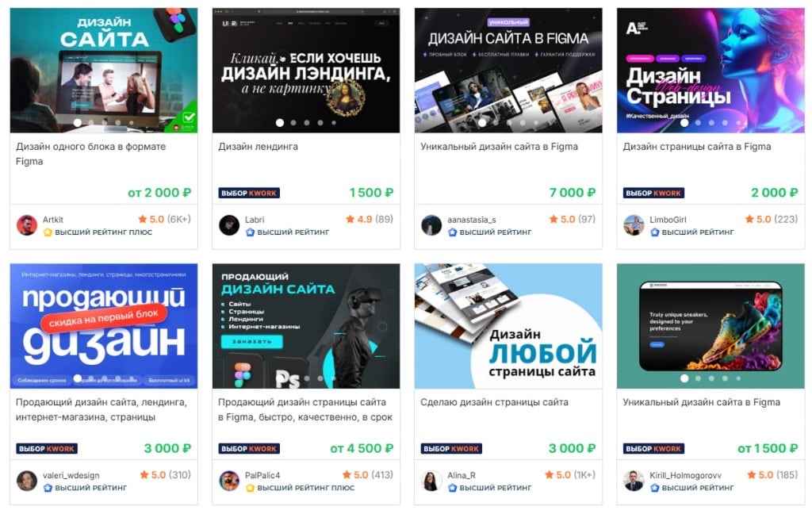The image size is (812, 514).
Task: Click the продающий дизайн blue thumbnail
Action: tap(104, 326)
